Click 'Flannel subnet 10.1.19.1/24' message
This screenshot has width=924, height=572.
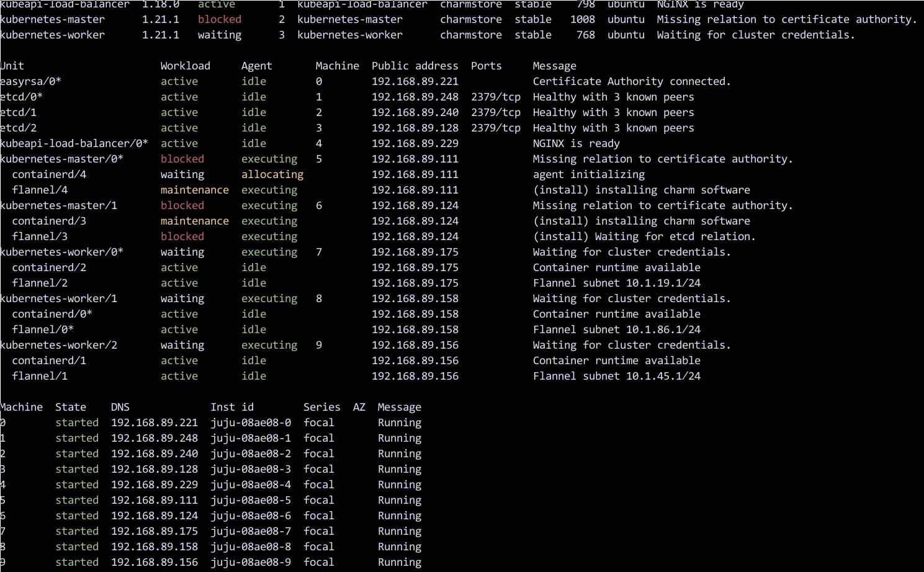click(x=617, y=283)
